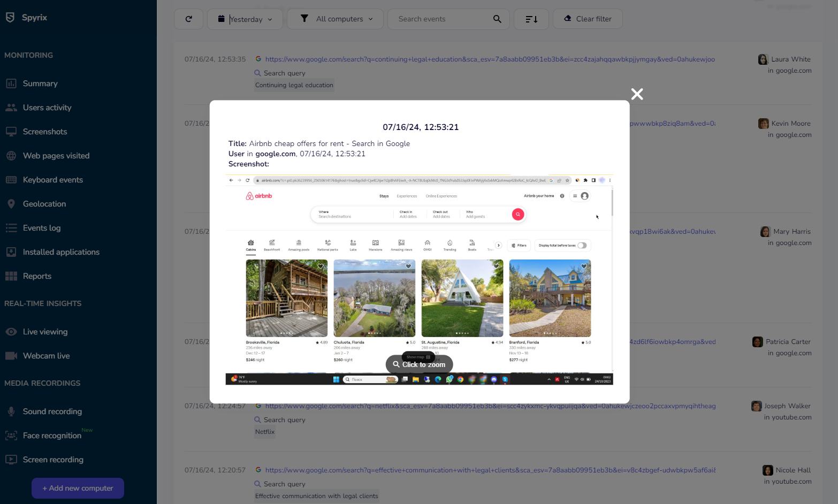Click Joseph Walker user avatar
Viewport: 838px width, 504px height.
click(756, 406)
